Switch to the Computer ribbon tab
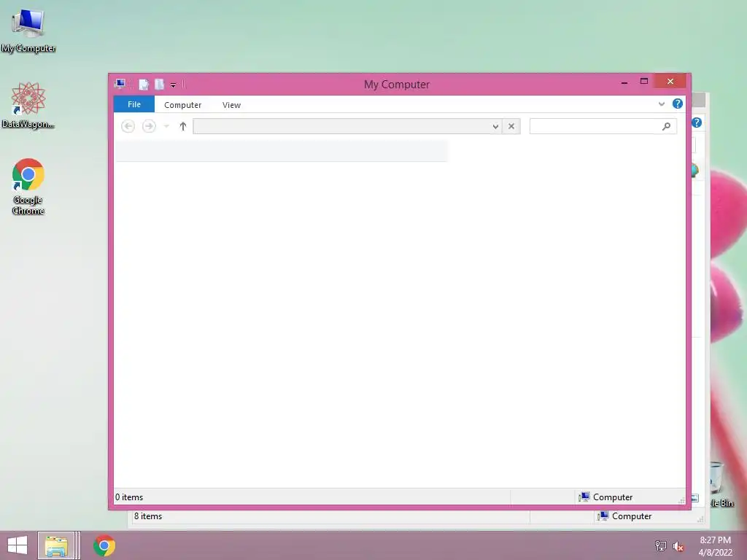 click(182, 105)
